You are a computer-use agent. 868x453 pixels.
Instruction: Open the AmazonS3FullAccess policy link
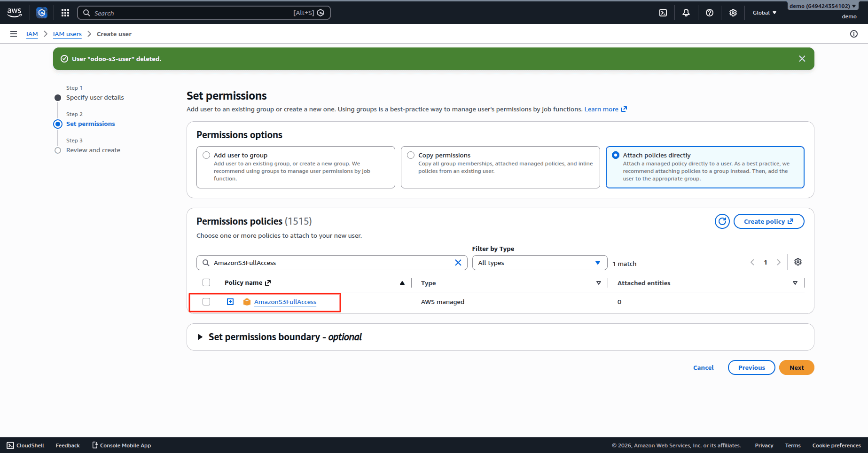pos(285,302)
